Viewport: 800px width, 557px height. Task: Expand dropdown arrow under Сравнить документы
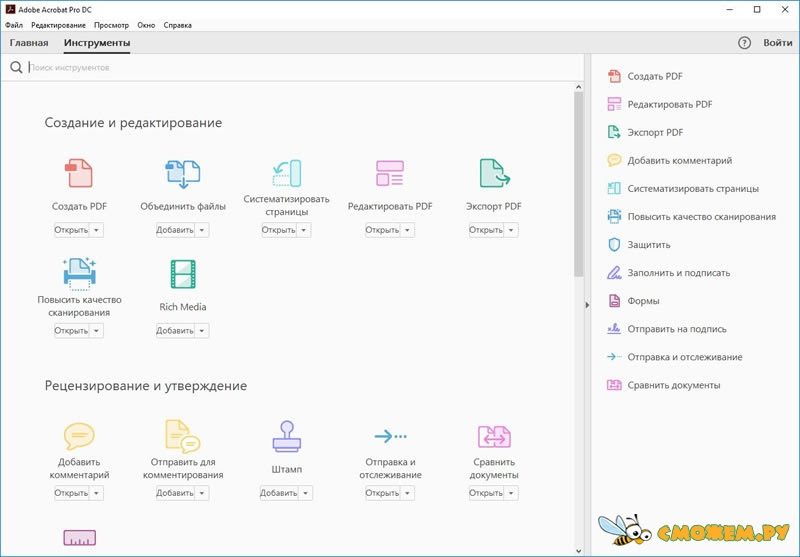click(511, 493)
